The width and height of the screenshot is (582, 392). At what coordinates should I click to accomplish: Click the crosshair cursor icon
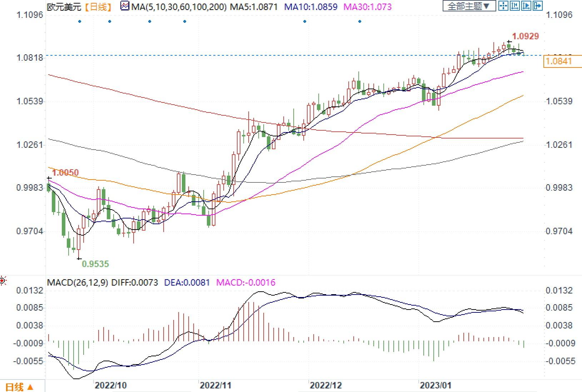pos(503,6)
